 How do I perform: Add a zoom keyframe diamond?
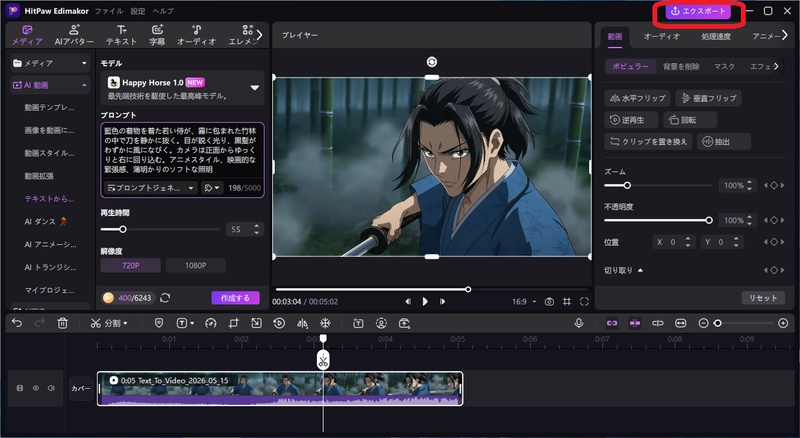coord(774,185)
